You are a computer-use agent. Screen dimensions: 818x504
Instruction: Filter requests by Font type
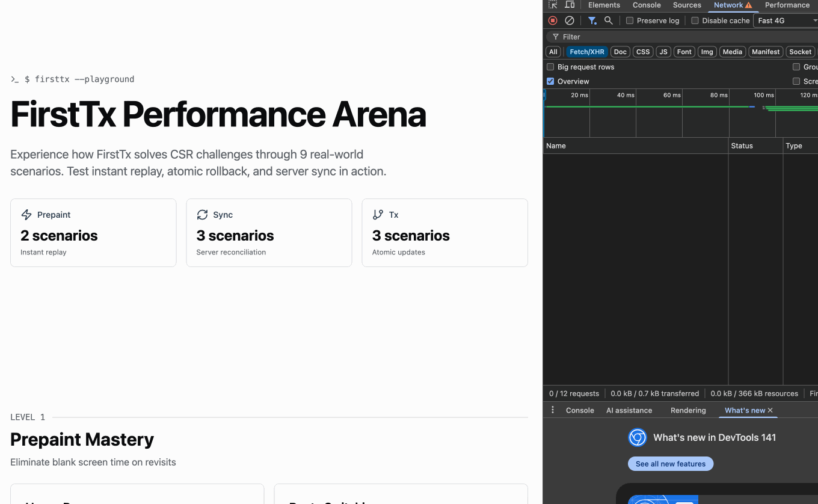pos(684,52)
